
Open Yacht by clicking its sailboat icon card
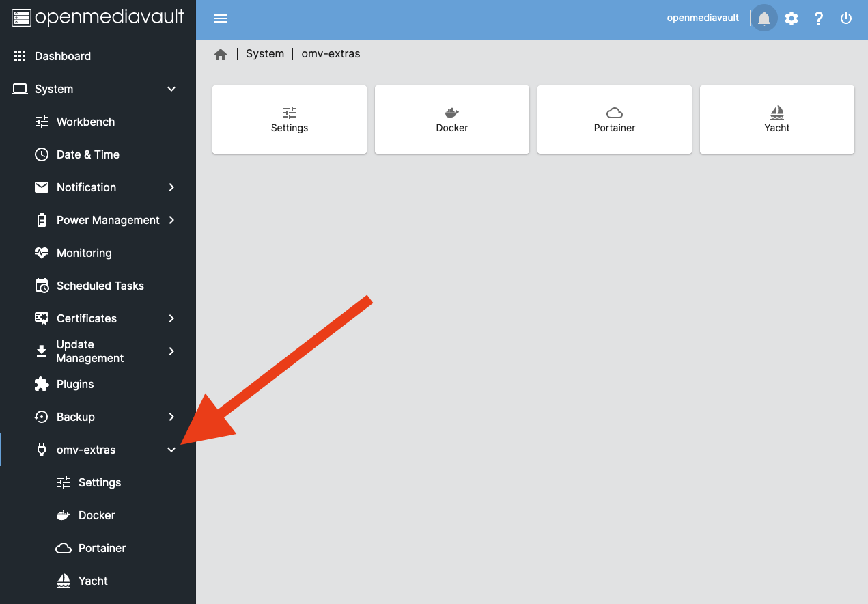coord(776,120)
